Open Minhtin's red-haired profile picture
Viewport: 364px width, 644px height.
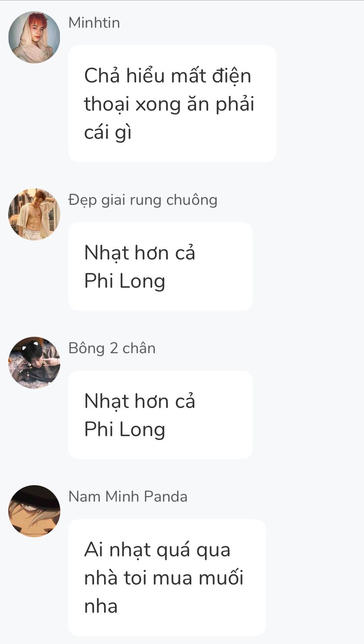click(x=34, y=37)
